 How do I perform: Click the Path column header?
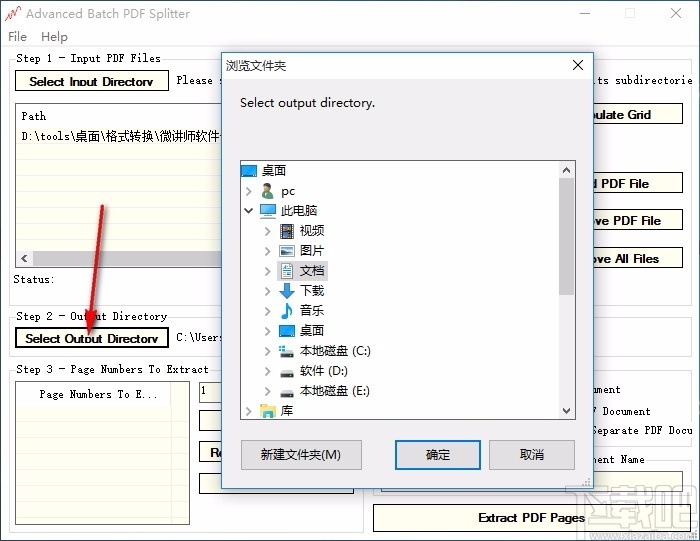click(33, 117)
